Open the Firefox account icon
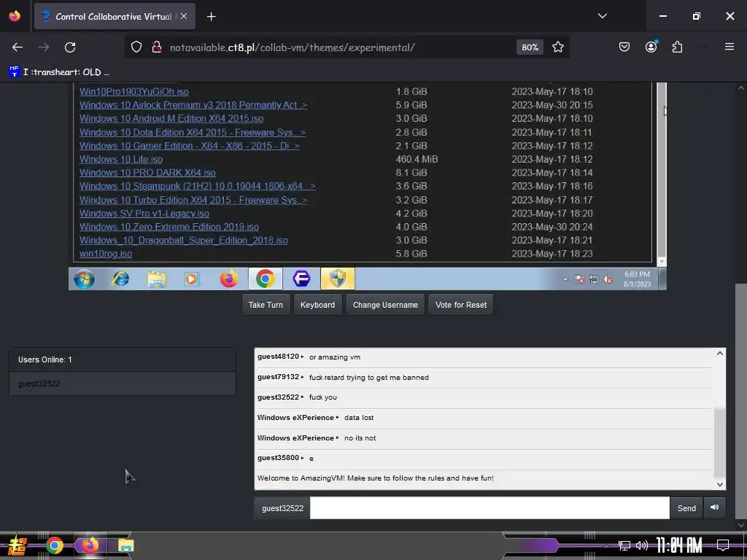The image size is (747, 560). [651, 47]
